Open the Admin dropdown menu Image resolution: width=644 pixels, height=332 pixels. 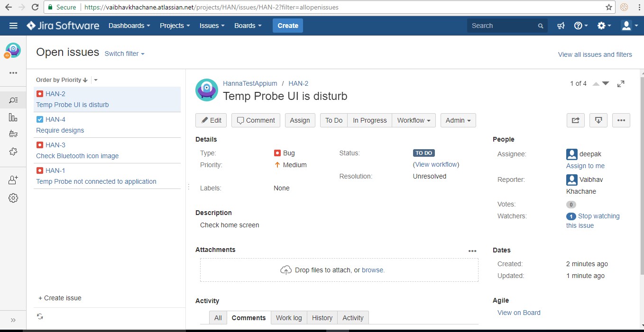coord(458,120)
